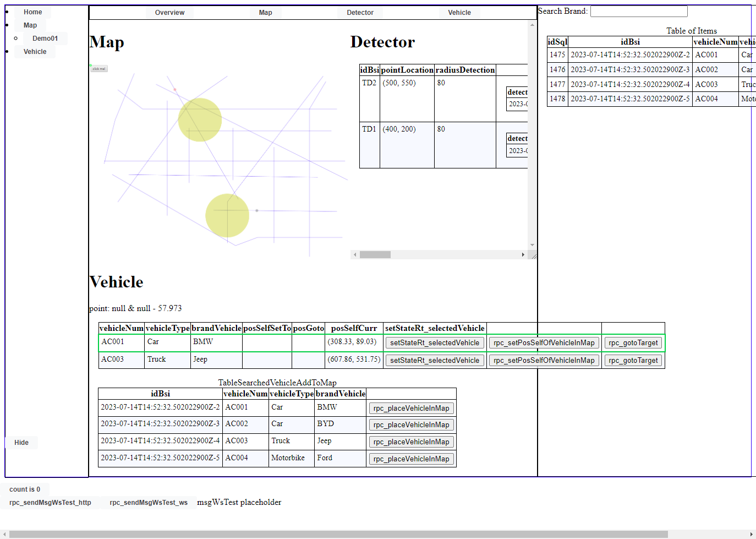Viewport: 756px width, 539px height.
Task: Click the lower yellow detector circle on map
Action: (x=227, y=215)
